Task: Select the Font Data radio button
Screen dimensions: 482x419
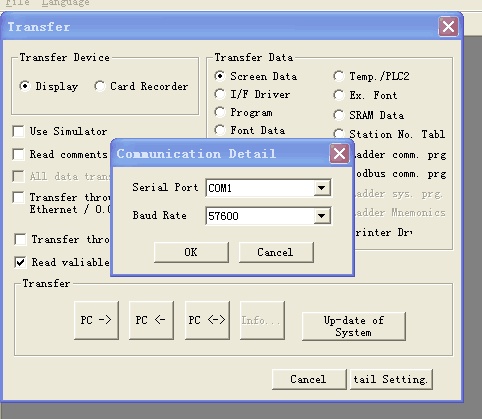Action: [220, 130]
